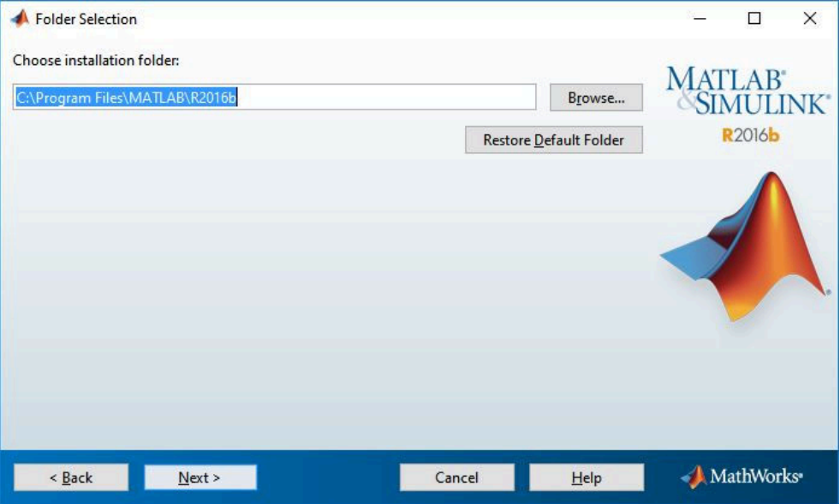840x504 pixels.
Task: Click the large MATLAB membrane logo graphic
Action: coord(747,248)
